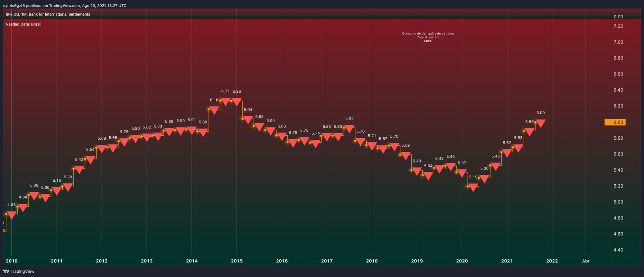Select the 5.70 data label
Viewport: 644px width, 277px height.
[x=394, y=137]
